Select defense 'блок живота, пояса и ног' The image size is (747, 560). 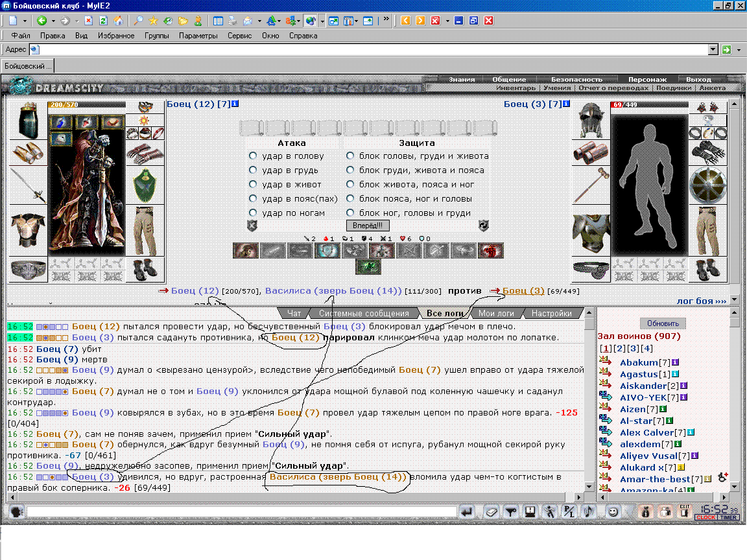pyautogui.click(x=350, y=184)
